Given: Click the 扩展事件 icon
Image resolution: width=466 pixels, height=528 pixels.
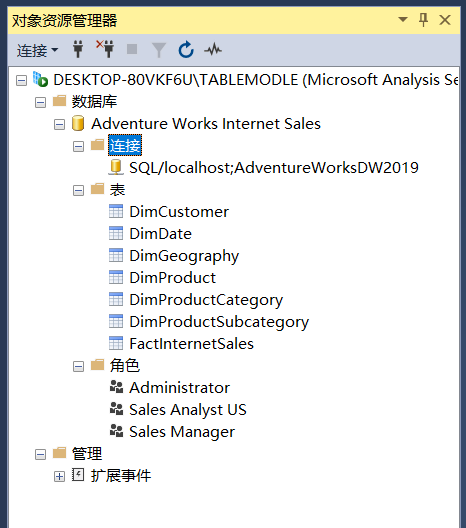Looking at the screenshot, I should pyautogui.click(x=78, y=475).
